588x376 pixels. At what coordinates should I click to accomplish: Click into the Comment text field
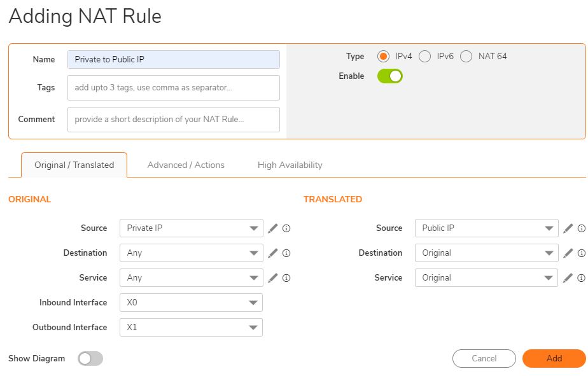click(x=173, y=120)
